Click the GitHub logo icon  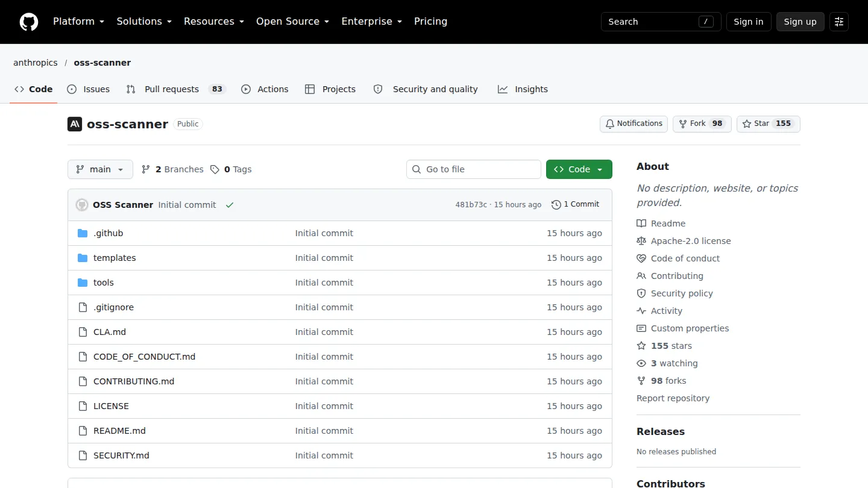click(x=29, y=22)
